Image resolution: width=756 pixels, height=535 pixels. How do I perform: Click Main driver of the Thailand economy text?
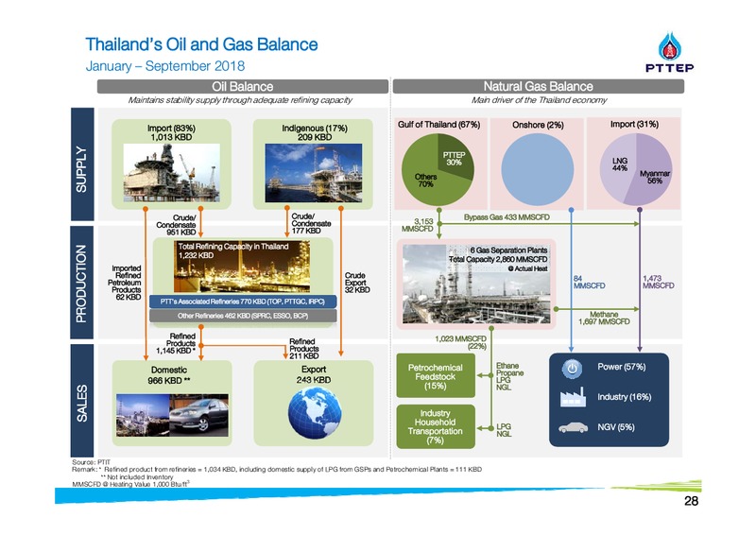(539, 100)
